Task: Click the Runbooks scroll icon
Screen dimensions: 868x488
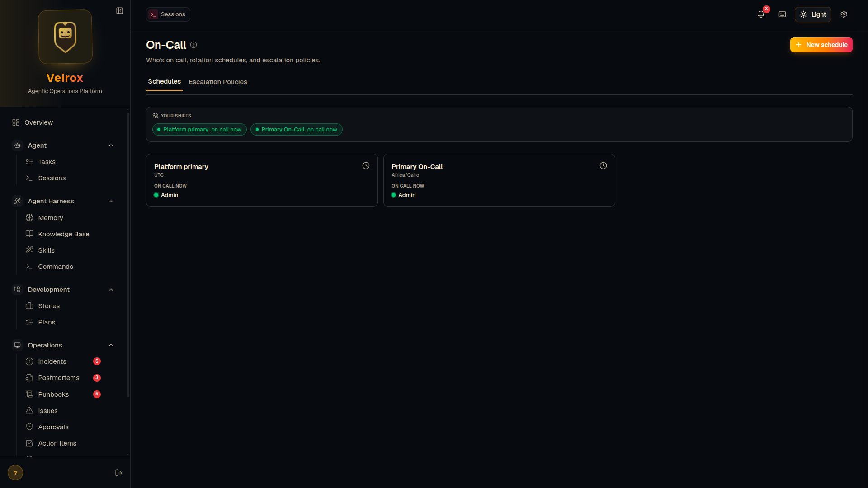Action: point(29,394)
